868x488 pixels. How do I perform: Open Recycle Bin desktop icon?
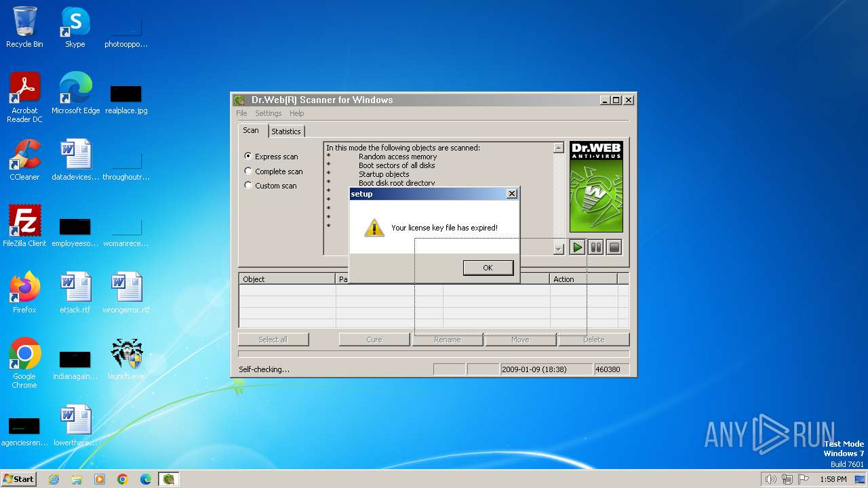coord(24,27)
